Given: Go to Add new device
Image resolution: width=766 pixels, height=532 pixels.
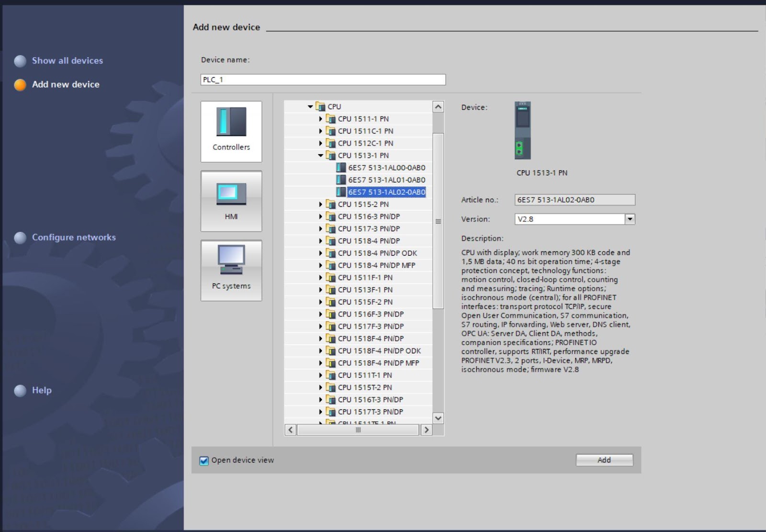Looking at the screenshot, I should (x=66, y=84).
